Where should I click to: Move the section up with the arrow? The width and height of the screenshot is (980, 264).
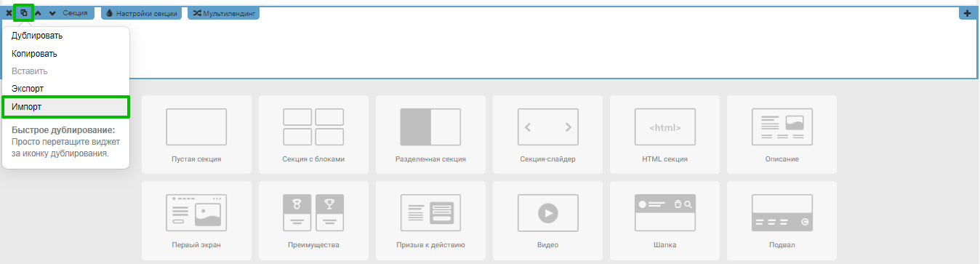click(x=39, y=13)
